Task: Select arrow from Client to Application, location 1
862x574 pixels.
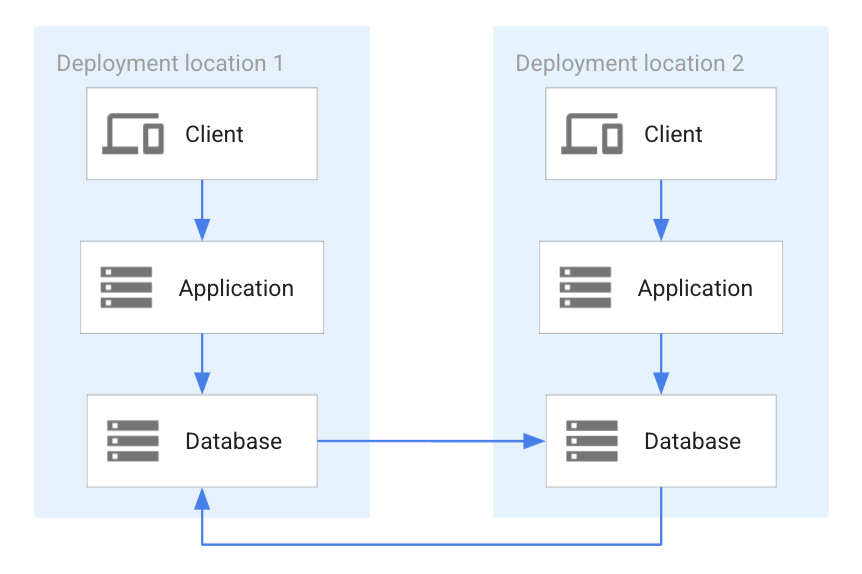Action: click(202, 210)
